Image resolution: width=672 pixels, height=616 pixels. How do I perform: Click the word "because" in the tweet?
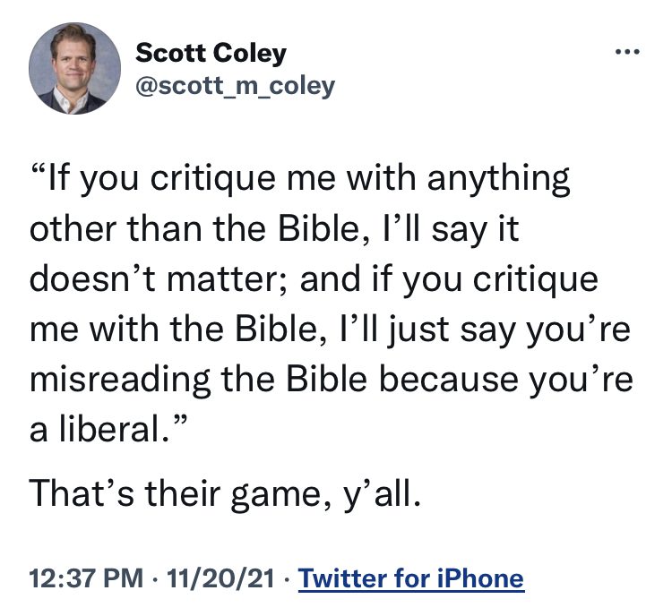coord(449,380)
